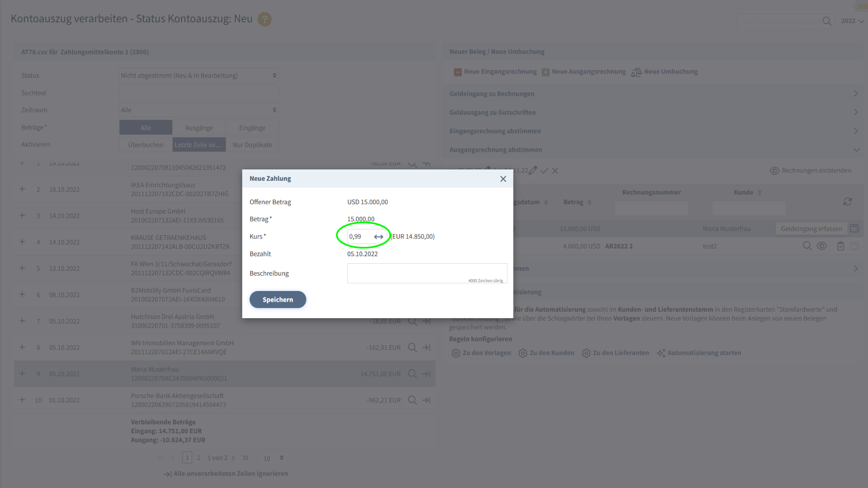The image size is (868, 488).
Task: Click the yellow help question mark icon
Action: click(x=264, y=19)
